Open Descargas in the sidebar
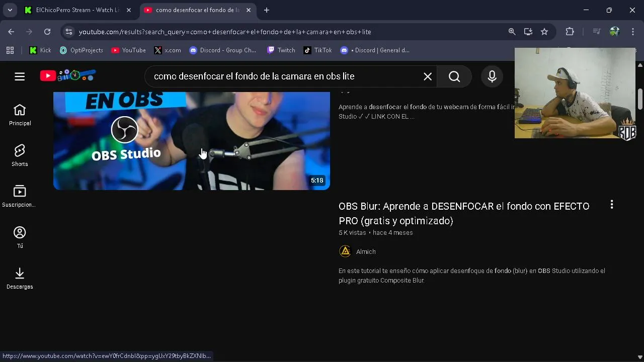The height and width of the screenshot is (362, 644). tap(20, 279)
